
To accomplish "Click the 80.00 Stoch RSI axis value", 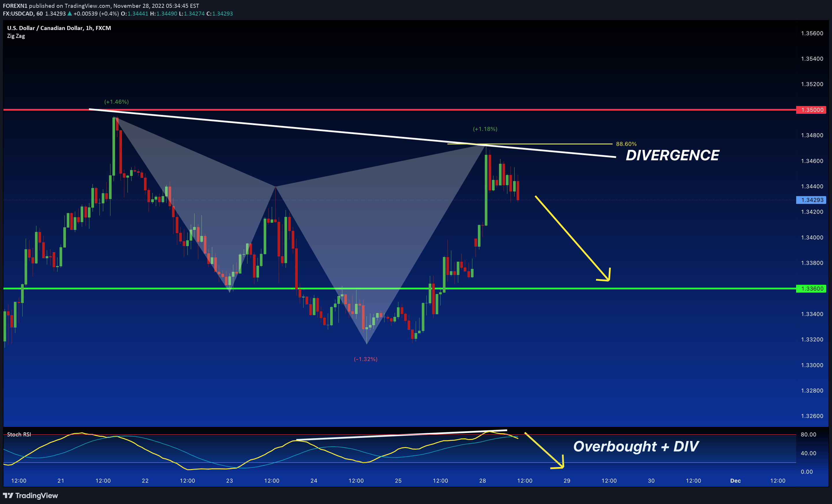I will coord(808,434).
